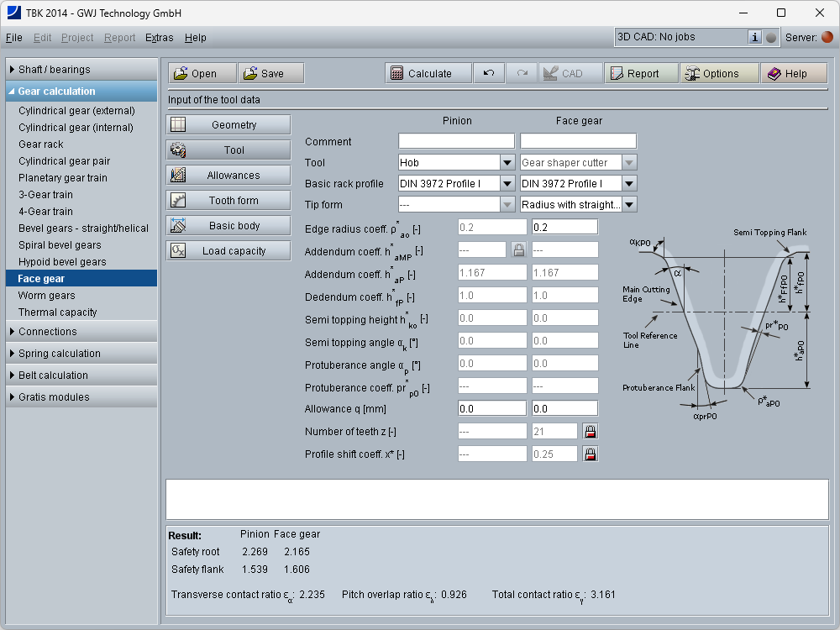
Task: Open the Options tools button
Action: 711,74
